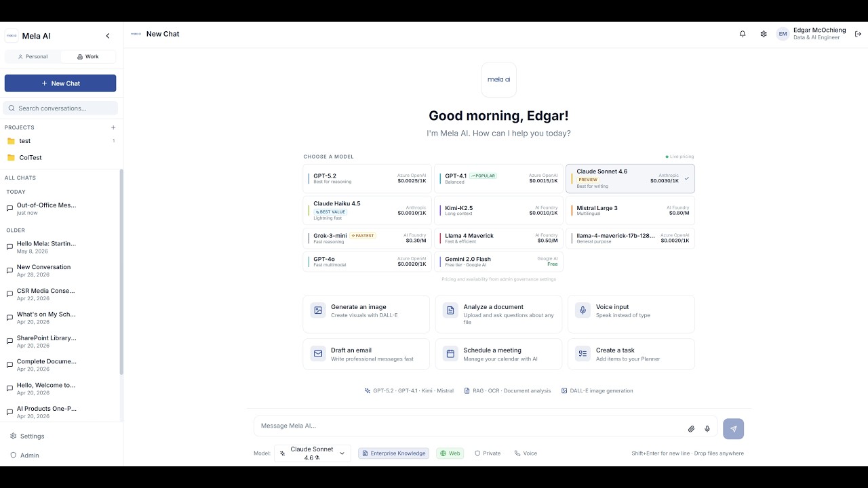Click the ColTest folder icon
Viewport: 868px width, 488px height.
(x=11, y=158)
